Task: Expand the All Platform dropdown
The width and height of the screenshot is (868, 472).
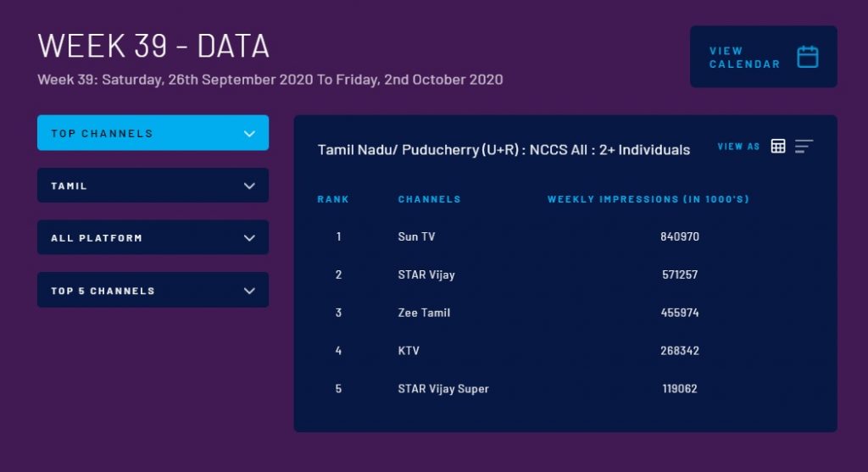Action: (x=153, y=238)
